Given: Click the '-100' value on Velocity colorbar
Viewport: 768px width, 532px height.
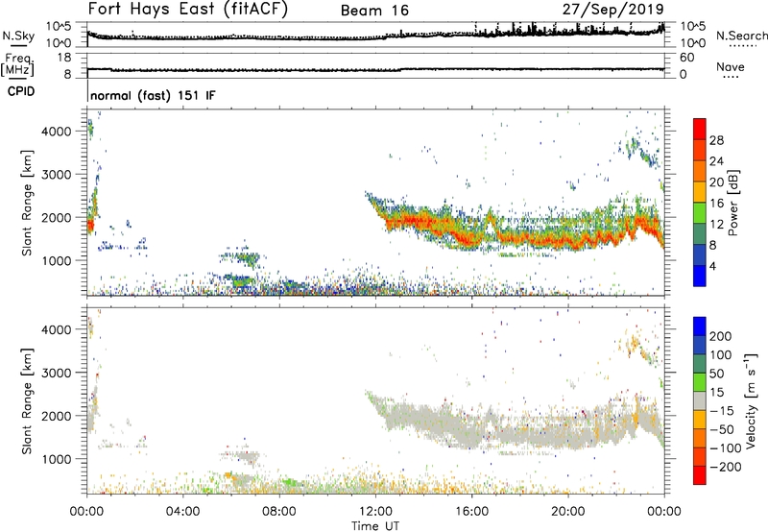Looking at the screenshot, I should [726, 448].
